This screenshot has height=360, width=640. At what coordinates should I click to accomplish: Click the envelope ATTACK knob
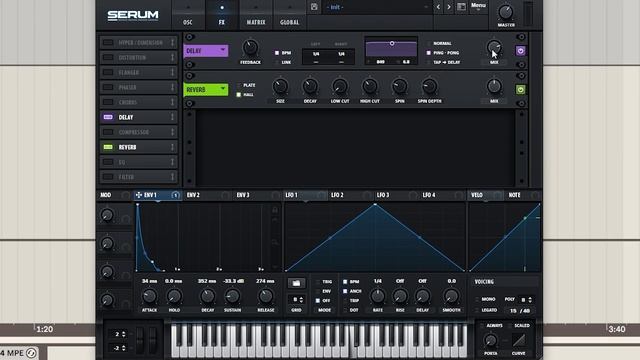149,296
